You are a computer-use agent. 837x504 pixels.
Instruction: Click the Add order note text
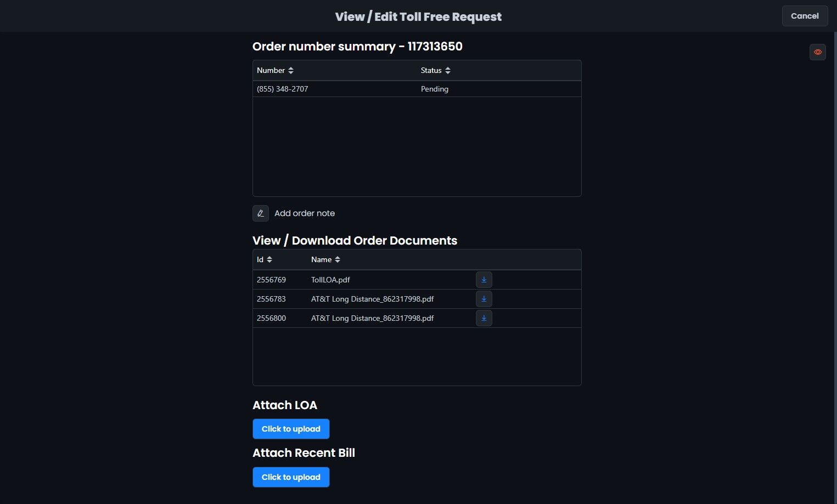tap(305, 213)
